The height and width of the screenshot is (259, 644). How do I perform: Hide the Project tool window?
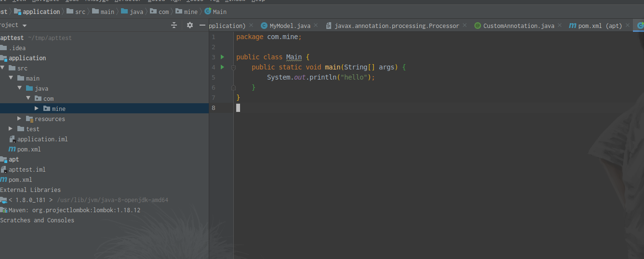202,25
